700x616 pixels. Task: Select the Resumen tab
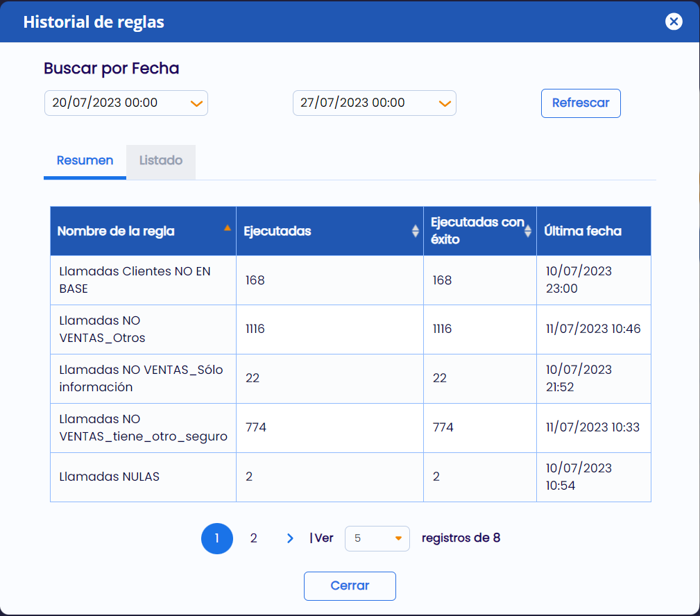(x=85, y=161)
